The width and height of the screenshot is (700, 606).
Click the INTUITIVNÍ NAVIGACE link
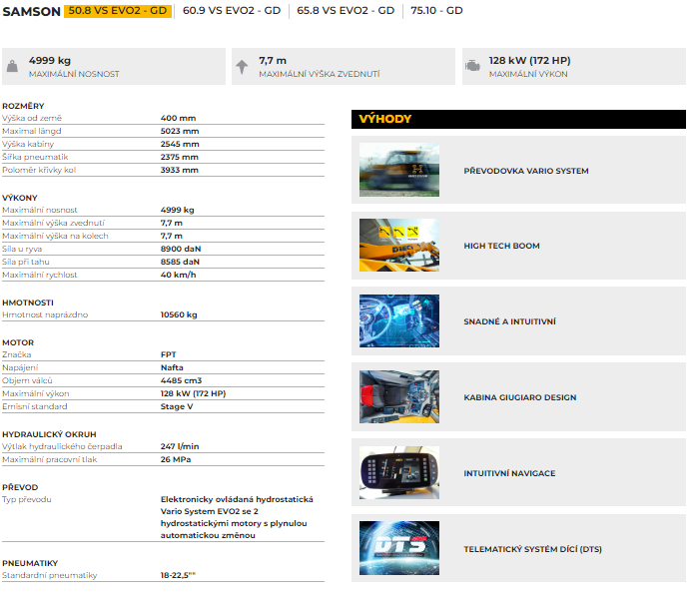click(x=509, y=473)
